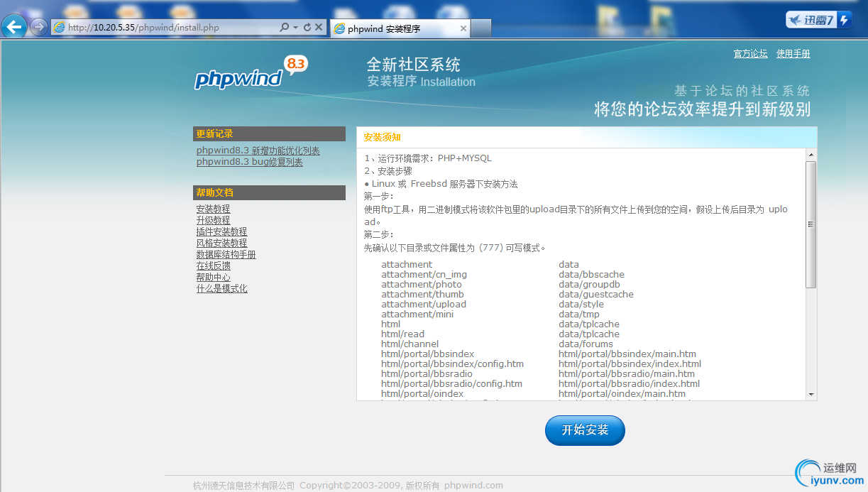Open a new blank tab
This screenshot has height=492, width=868.
[x=481, y=28]
